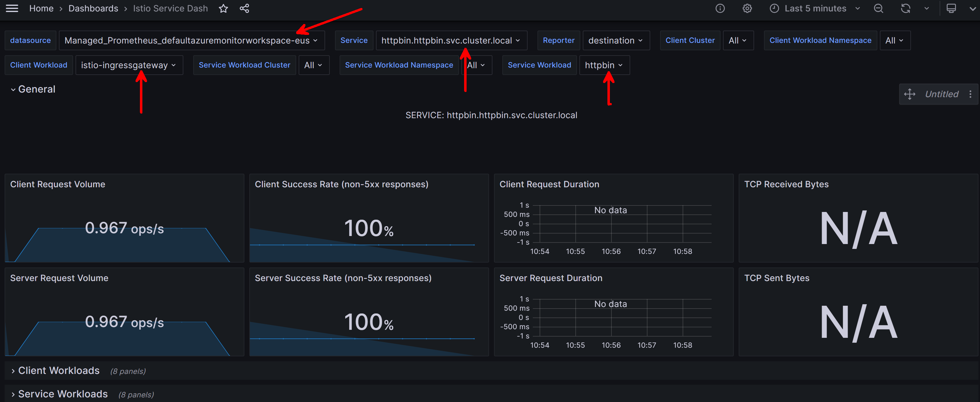This screenshot has width=980, height=402.
Task: Mark Istio Service Dash as favorite
Action: (223, 8)
